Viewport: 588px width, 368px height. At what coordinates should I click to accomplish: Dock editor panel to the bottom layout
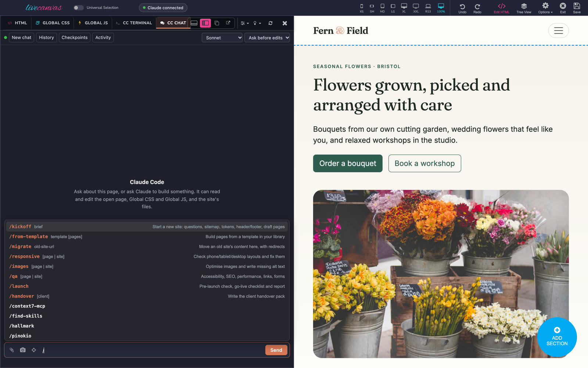(194, 23)
